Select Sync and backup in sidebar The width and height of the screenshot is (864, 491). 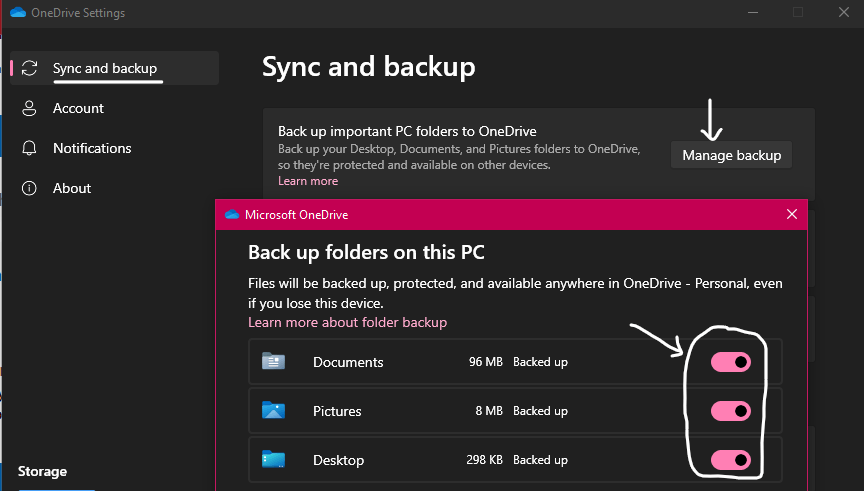click(105, 68)
